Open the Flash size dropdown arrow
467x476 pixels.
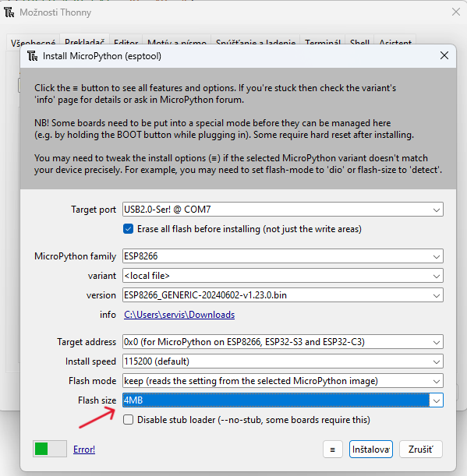point(437,400)
